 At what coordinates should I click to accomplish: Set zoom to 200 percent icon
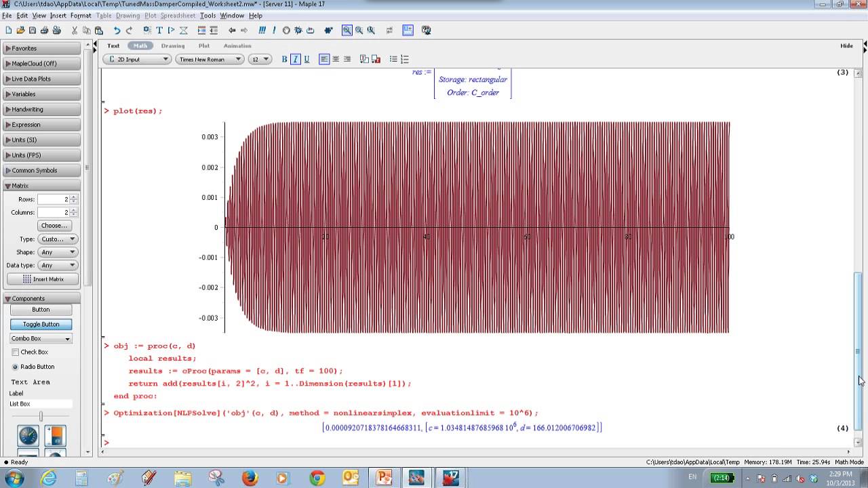(x=371, y=30)
